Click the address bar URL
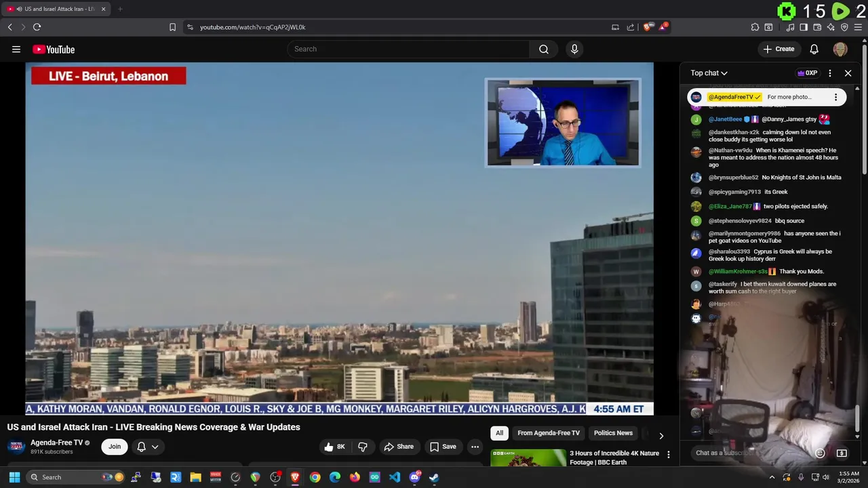Screen dimensions: 868x488 coord(252,27)
